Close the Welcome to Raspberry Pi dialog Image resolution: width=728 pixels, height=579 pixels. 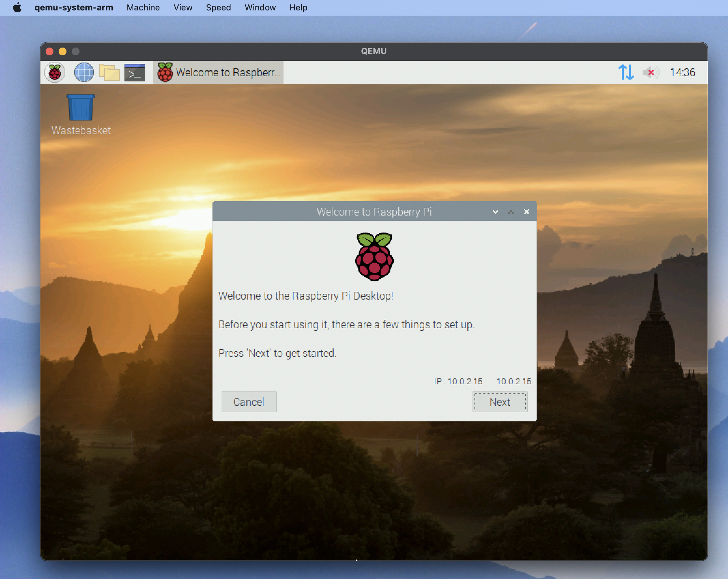[525, 211]
